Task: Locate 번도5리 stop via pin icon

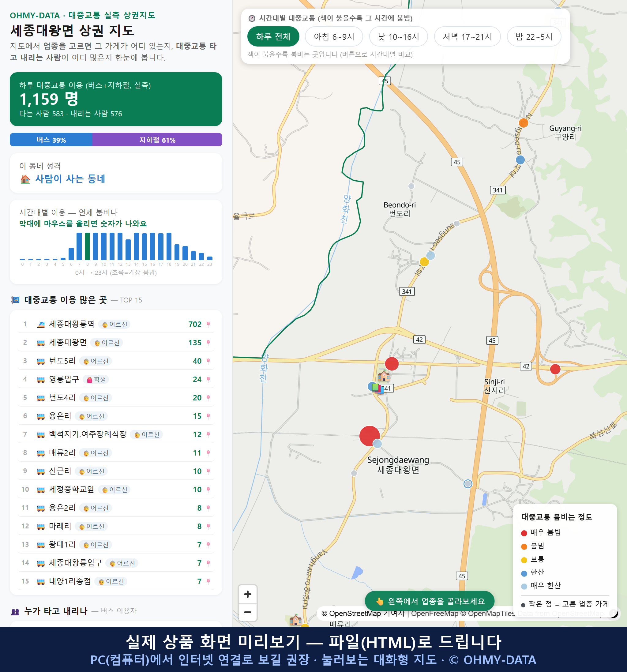Action: (208, 361)
